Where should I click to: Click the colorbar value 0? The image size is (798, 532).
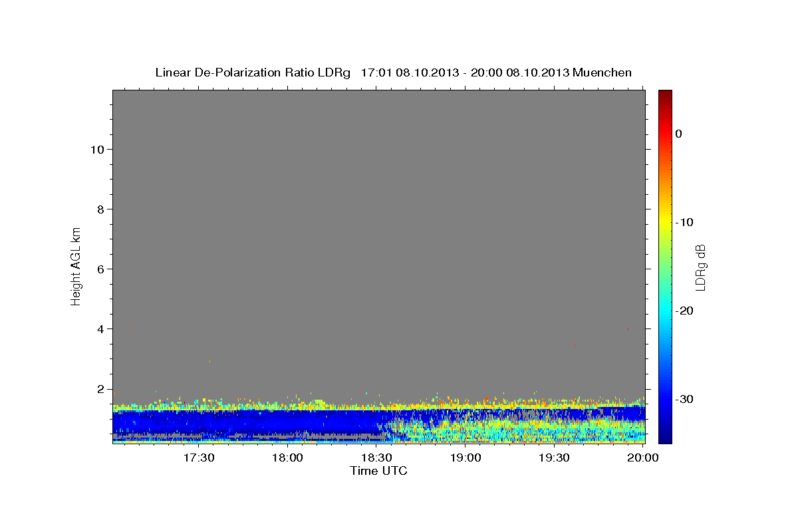[678, 134]
